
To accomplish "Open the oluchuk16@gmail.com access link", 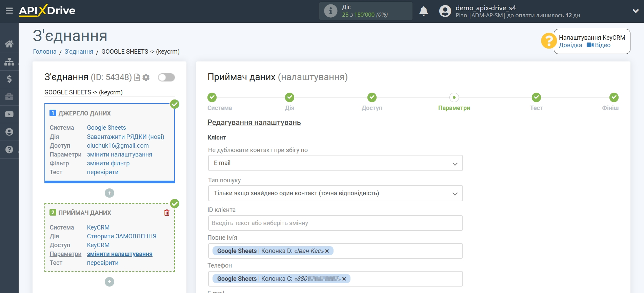I will click(118, 146).
